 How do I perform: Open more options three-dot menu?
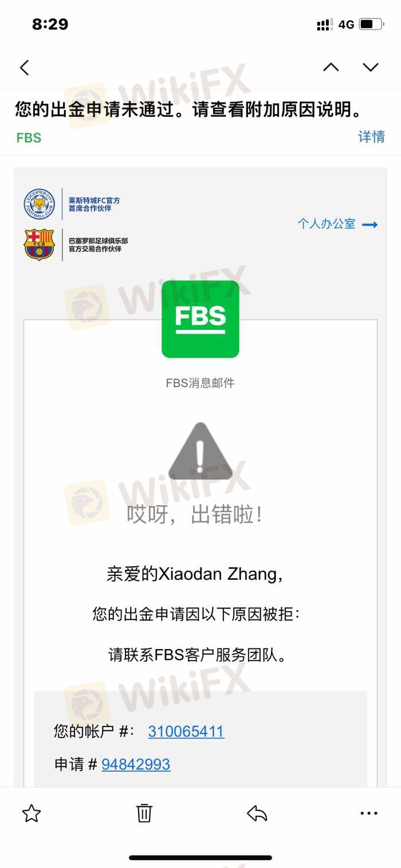[369, 813]
